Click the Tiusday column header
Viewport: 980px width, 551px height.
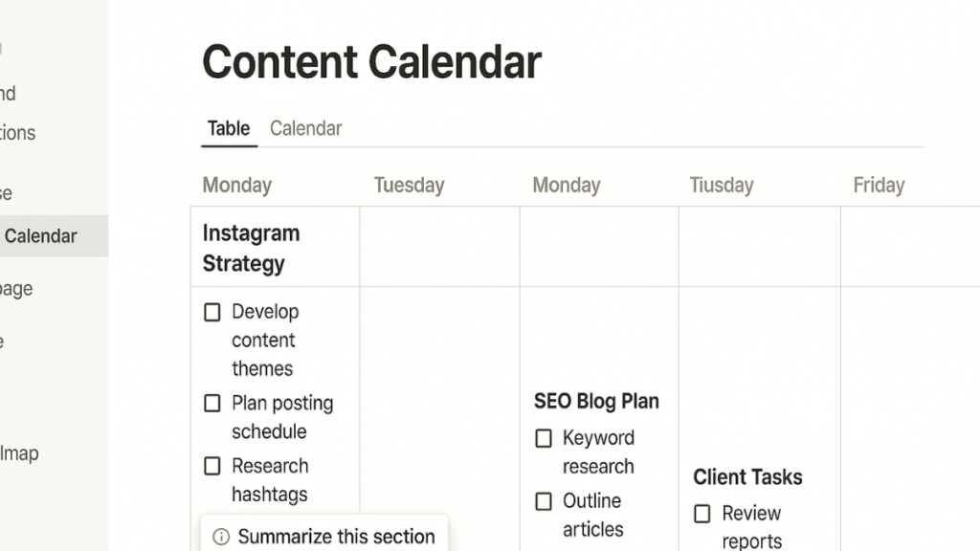(x=722, y=185)
